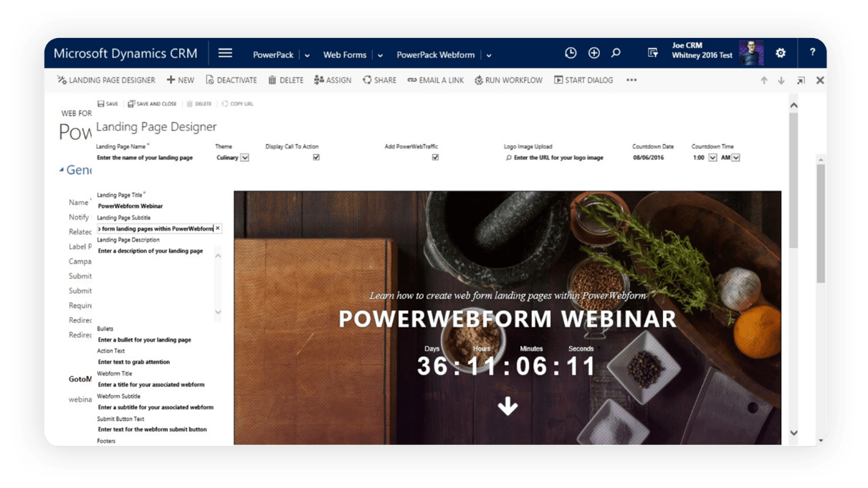Click the Share command
Viewport: 868px width, 488px height.
[x=379, y=80]
